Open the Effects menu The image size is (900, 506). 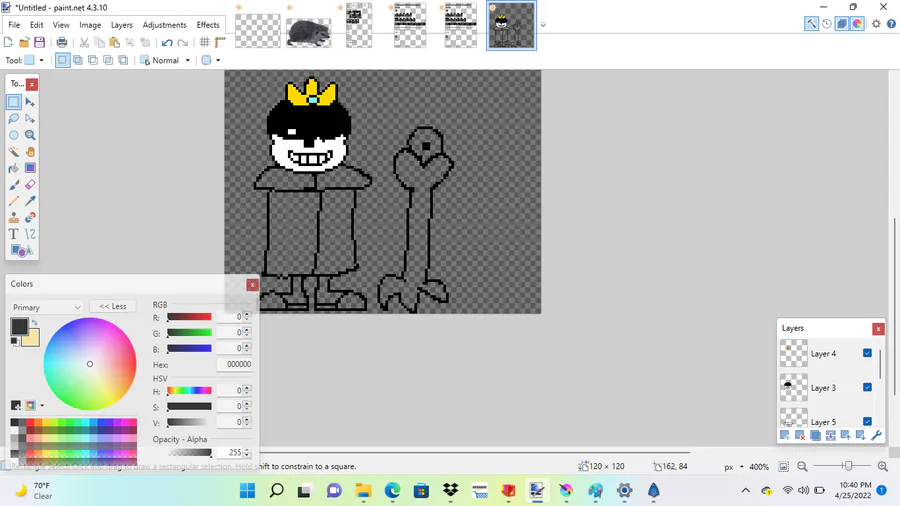point(208,25)
